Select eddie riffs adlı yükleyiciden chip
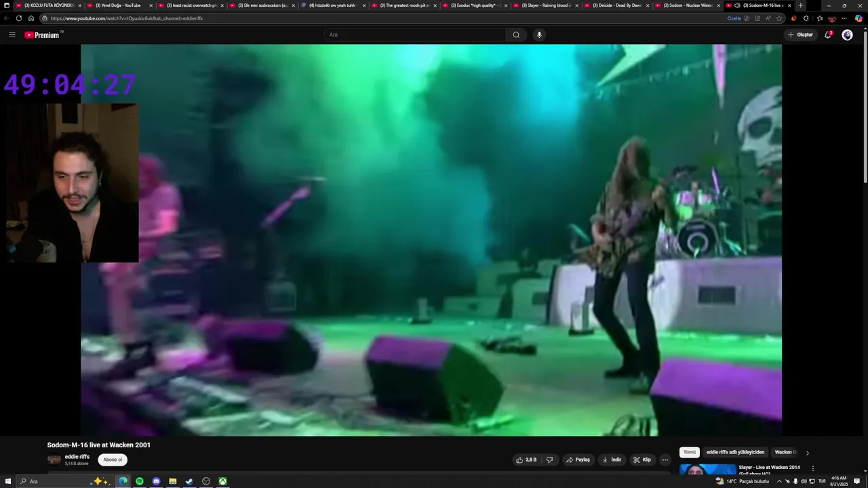The image size is (868, 488). (x=735, y=452)
